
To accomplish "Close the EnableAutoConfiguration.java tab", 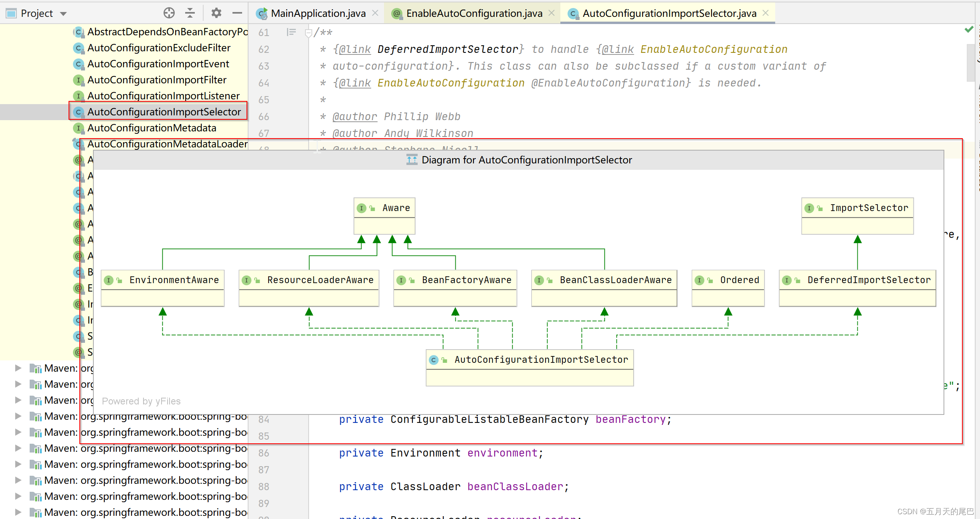I will (552, 13).
